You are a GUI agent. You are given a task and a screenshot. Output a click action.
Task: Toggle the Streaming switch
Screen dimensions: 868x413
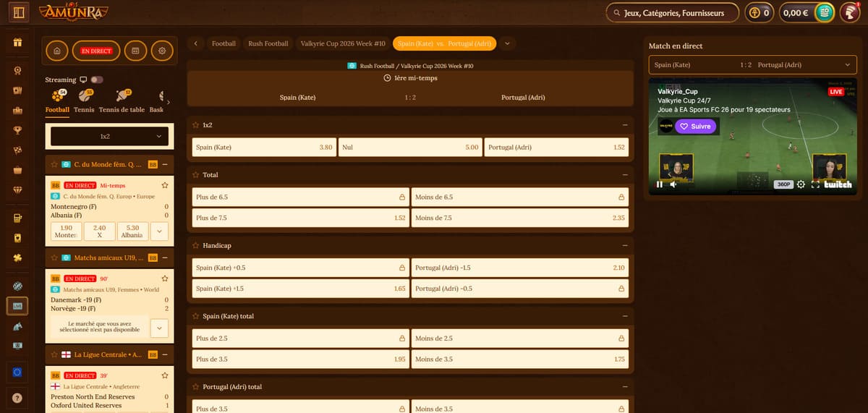(96, 80)
